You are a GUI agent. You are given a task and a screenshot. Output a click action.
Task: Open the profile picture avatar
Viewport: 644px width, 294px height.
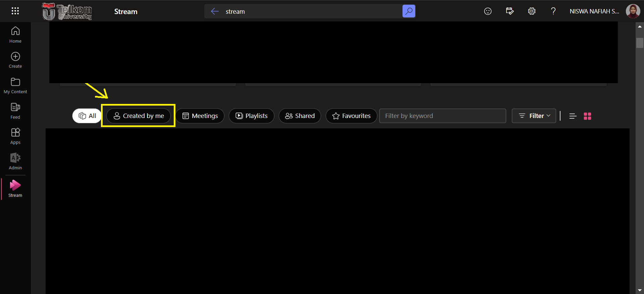click(633, 11)
